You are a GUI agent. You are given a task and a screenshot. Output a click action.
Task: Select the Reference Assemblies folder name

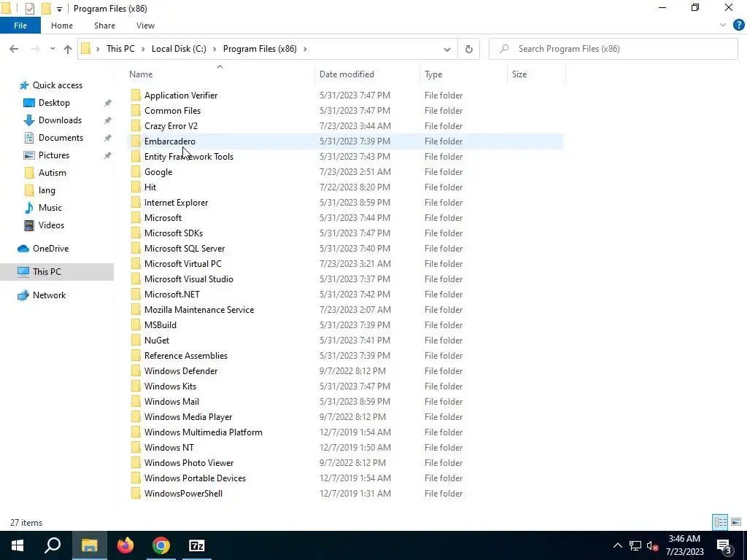[186, 356]
